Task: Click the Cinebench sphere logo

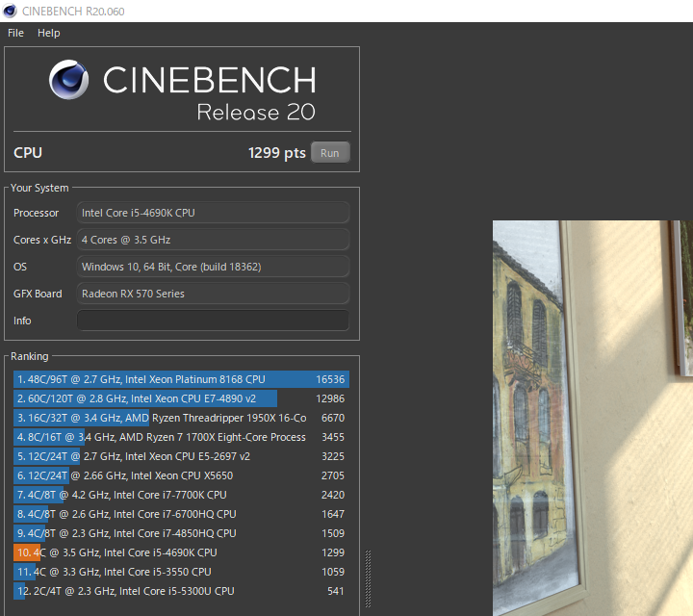Action: pyautogui.click(x=68, y=80)
